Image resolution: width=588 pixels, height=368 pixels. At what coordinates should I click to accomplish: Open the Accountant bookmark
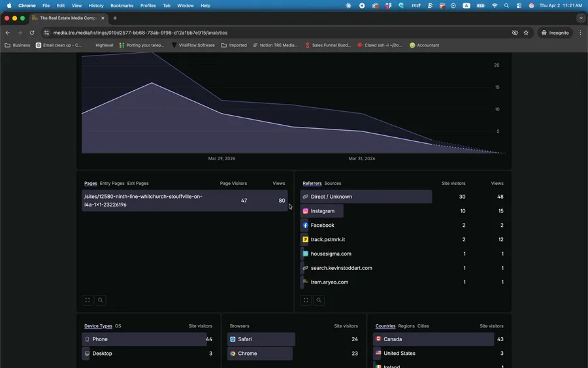pyautogui.click(x=424, y=45)
